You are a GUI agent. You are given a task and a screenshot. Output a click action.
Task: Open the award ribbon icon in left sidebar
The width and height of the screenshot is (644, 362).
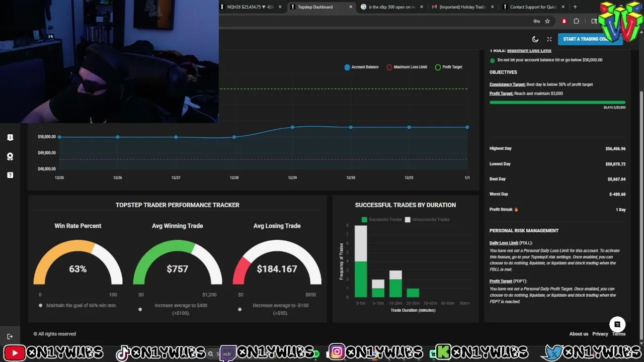tap(10, 156)
